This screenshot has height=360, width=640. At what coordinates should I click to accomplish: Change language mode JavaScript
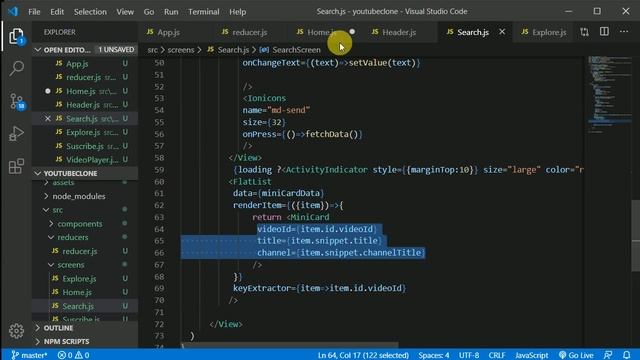point(531,355)
